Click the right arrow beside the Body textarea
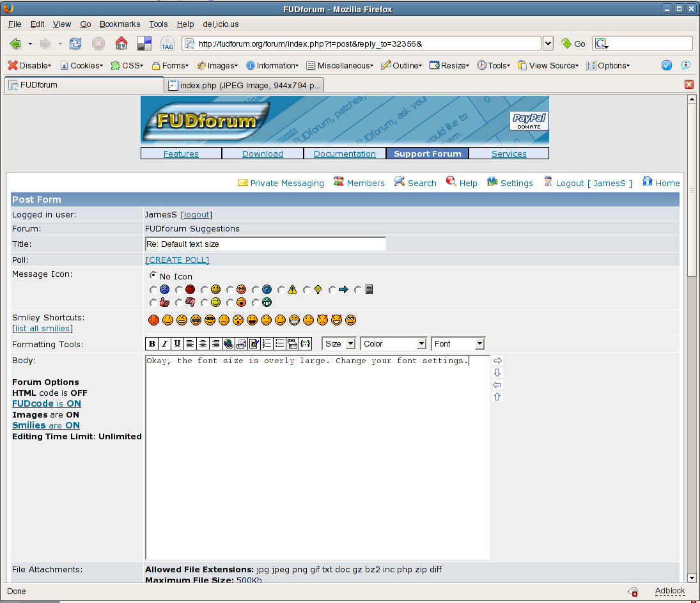700x603 pixels. click(497, 361)
